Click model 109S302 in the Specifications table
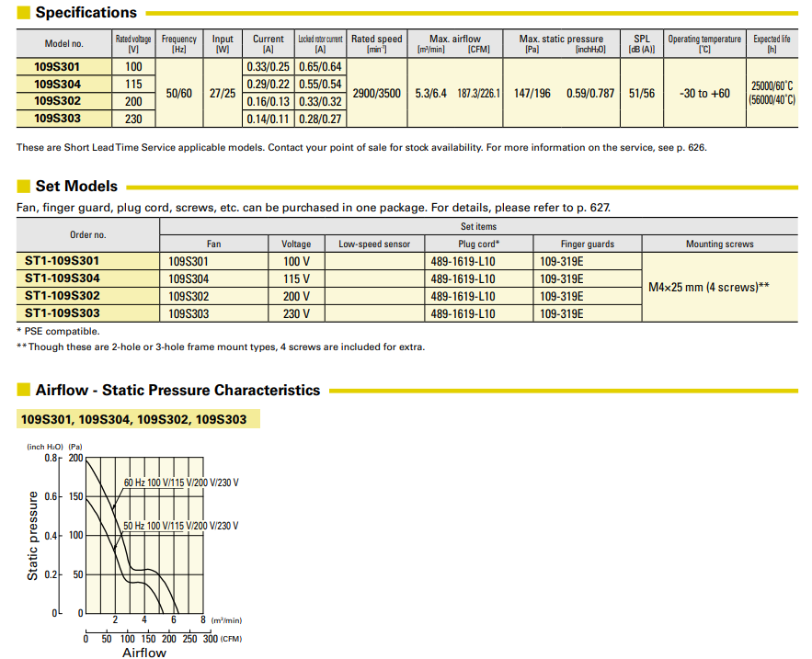This screenshot has width=812, height=659. pyautogui.click(x=58, y=101)
